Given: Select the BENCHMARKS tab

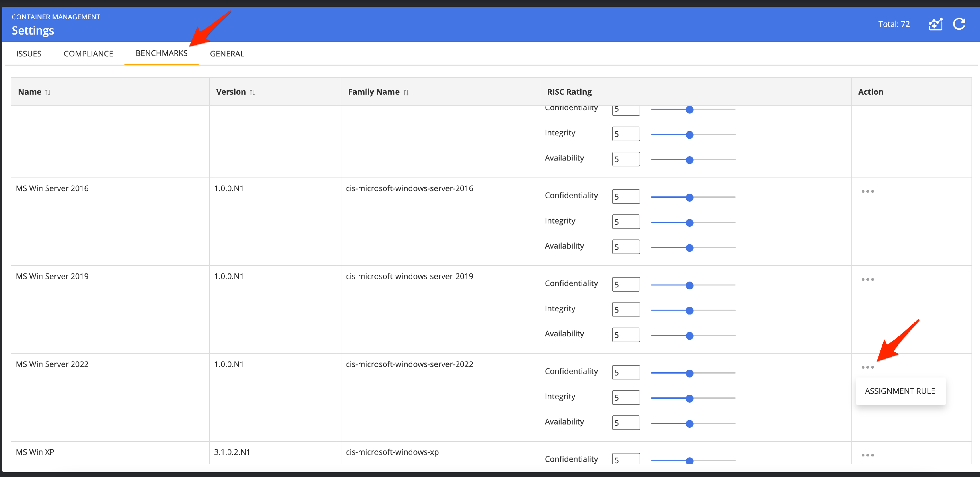Looking at the screenshot, I should (161, 53).
